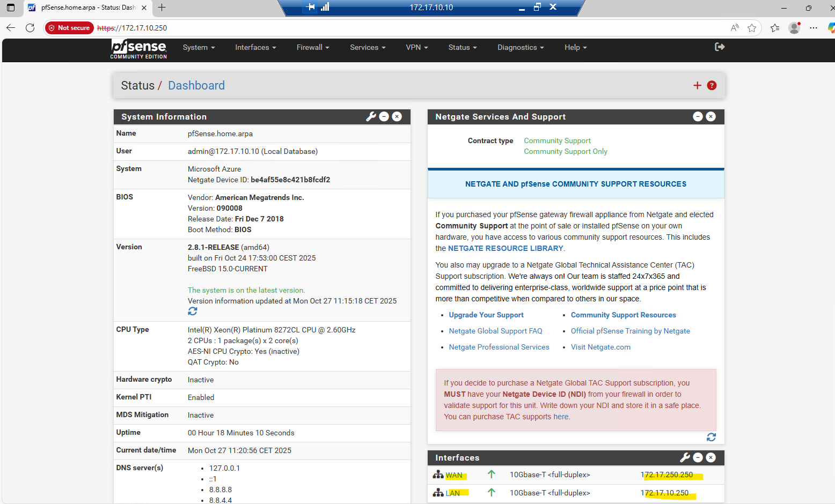Minimize the Netgate Services And Support widget
The width and height of the screenshot is (835, 504).
(x=698, y=117)
